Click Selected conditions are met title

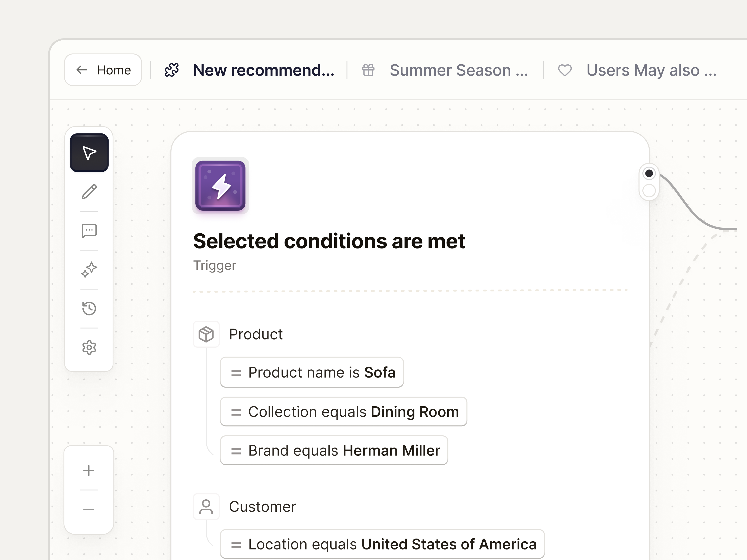[329, 241]
